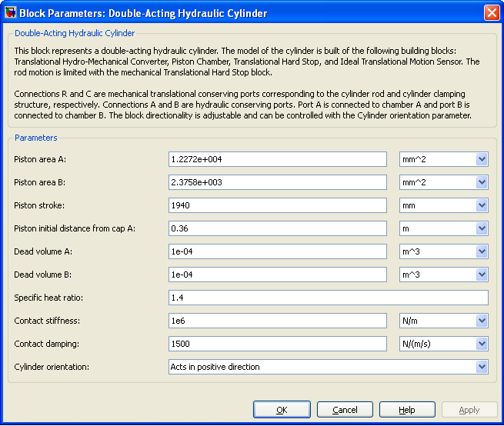This screenshot has width=504, height=426.
Task: Click the Piston area A value field
Action: click(278, 159)
